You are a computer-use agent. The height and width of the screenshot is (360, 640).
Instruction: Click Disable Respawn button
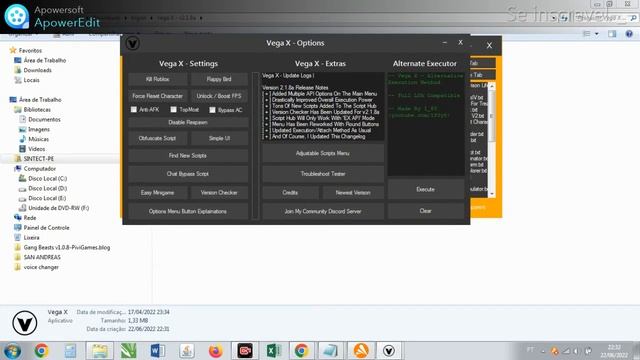188,122
